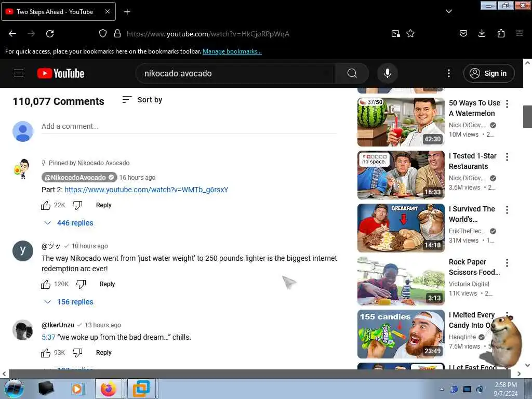The image size is (532, 399).
Task: Open Windows Start button
Action: (x=14, y=389)
